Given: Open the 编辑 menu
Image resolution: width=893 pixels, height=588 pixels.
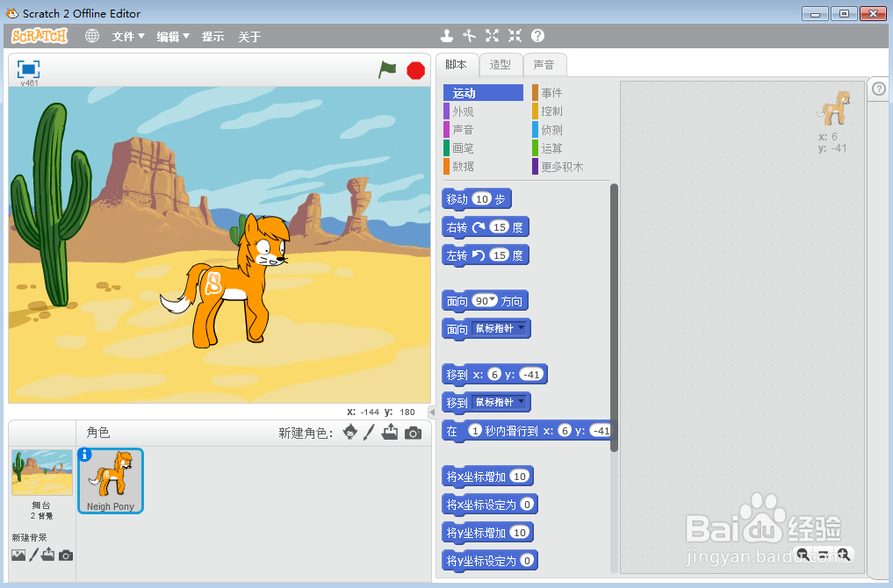Looking at the screenshot, I should tap(173, 37).
